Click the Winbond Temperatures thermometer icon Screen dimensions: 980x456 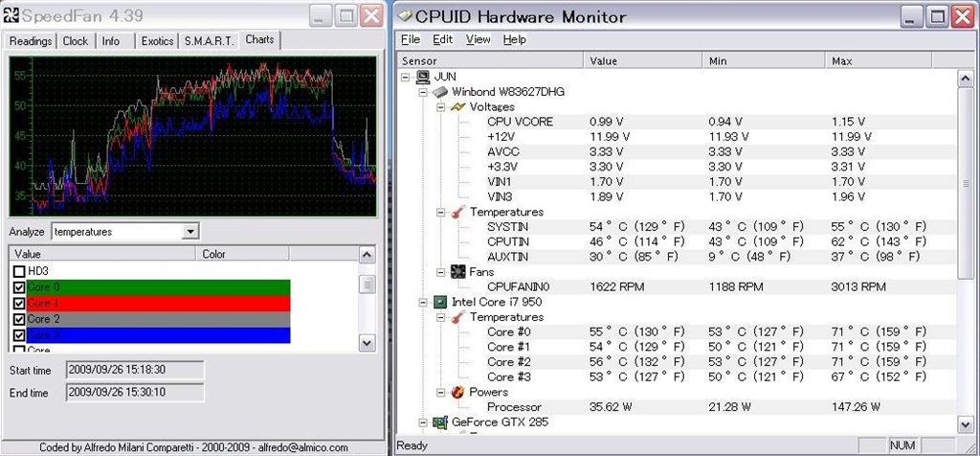[458, 212]
